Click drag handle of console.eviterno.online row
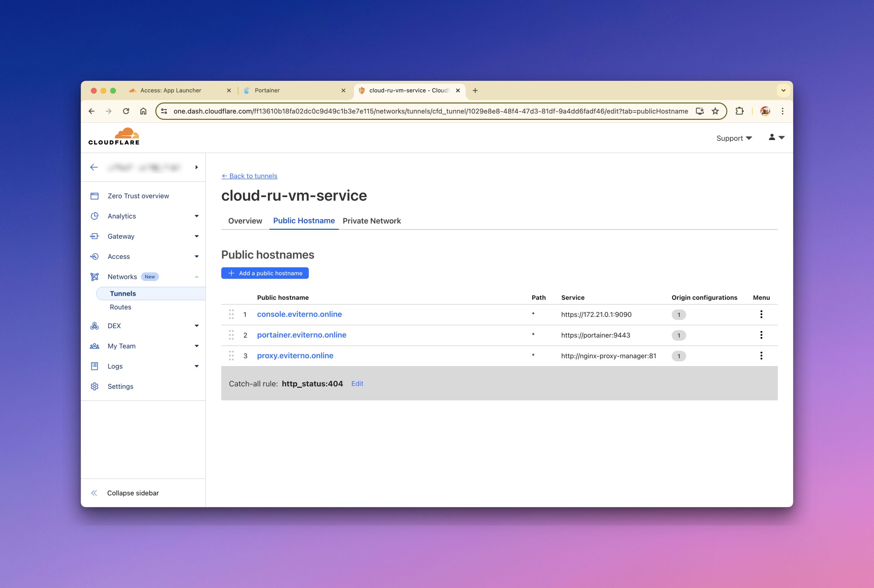This screenshot has height=588, width=874. [x=231, y=314]
